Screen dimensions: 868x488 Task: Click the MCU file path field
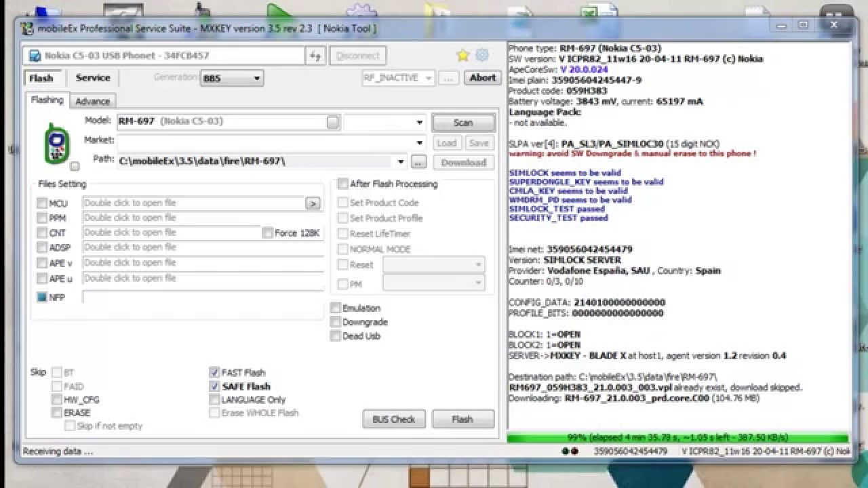click(x=194, y=203)
